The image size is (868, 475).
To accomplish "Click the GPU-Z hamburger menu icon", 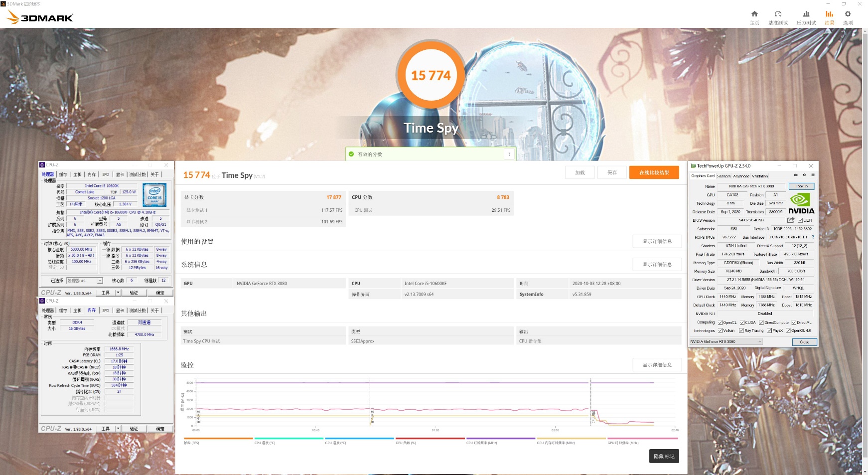I will coord(813,175).
